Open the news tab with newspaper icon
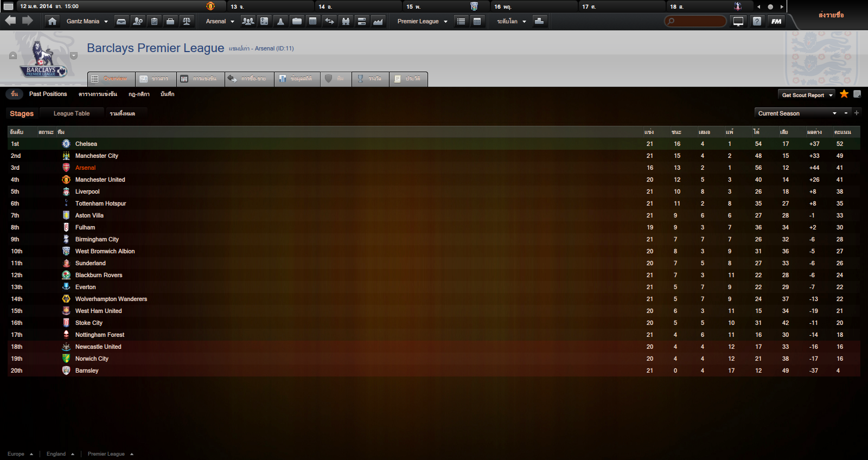Image resolution: width=868 pixels, height=460 pixels. click(156, 79)
